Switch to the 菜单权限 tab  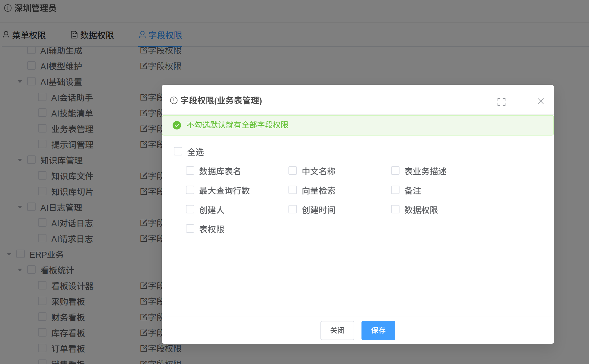pos(24,35)
